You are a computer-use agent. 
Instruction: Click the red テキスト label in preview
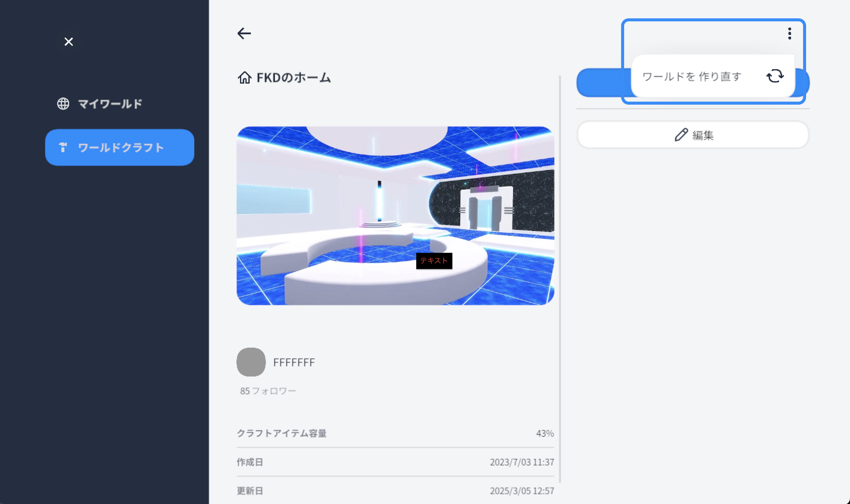pos(434,260)
